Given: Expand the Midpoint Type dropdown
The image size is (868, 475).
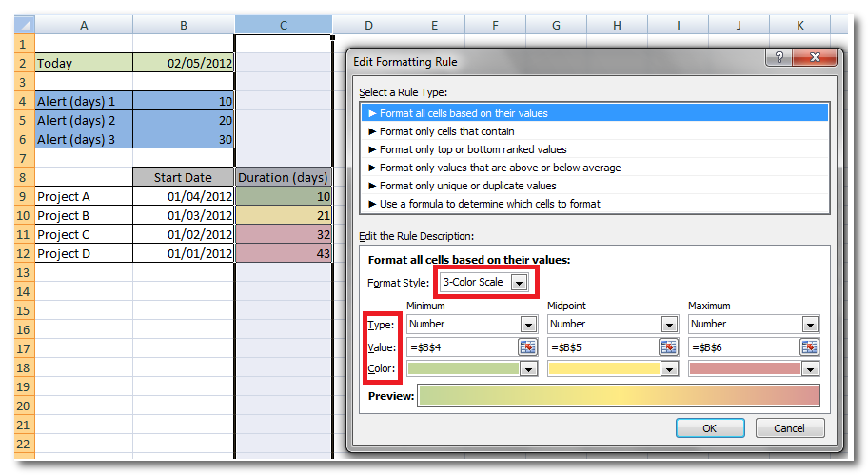Looking at the screenshot, I should coord(669,325).
